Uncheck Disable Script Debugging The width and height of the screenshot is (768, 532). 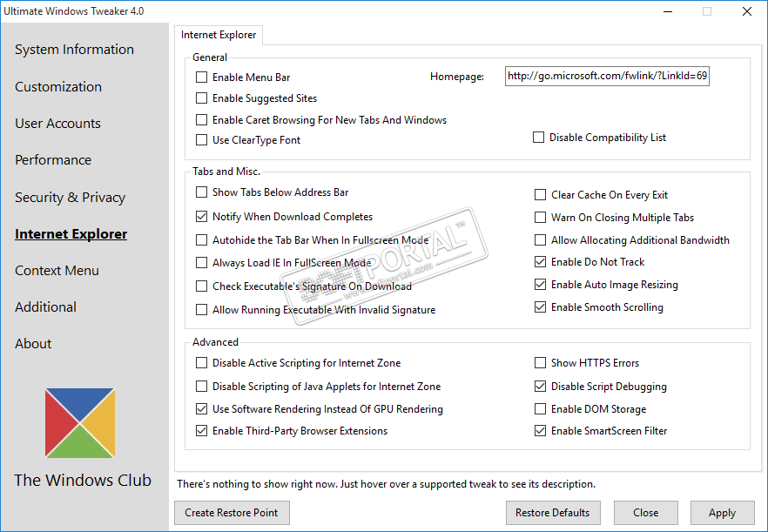pos(540,387)
